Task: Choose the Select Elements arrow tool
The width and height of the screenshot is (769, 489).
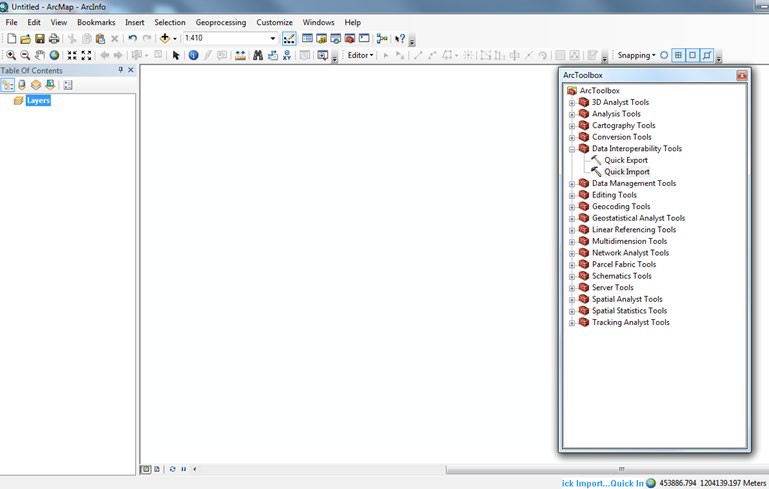Action: click(176, 55)
